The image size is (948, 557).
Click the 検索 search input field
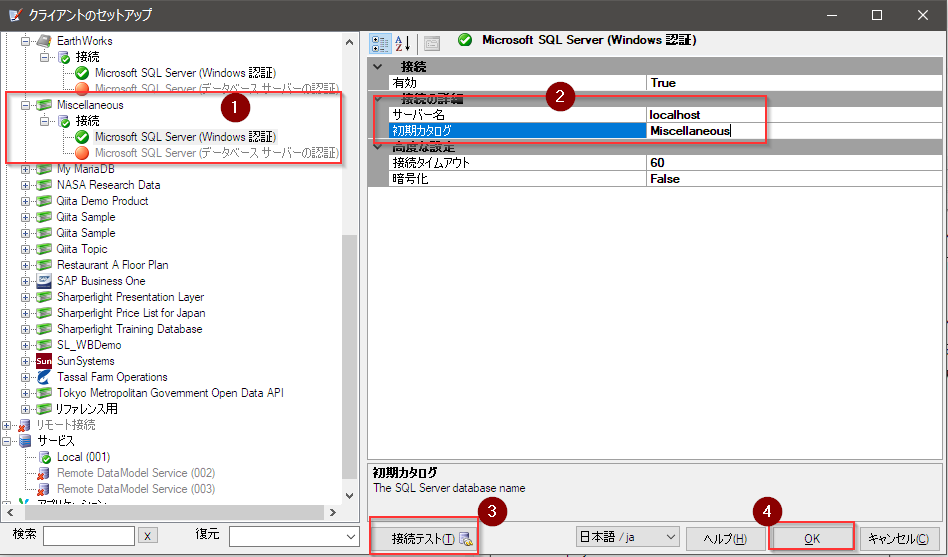pos(89,536)
